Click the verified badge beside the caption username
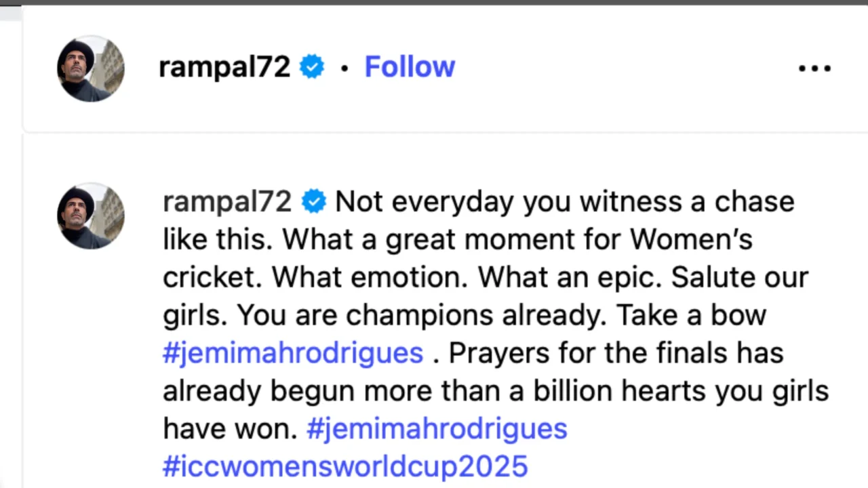The height and width of the screenshot is (488, 868). coord(313,201)
